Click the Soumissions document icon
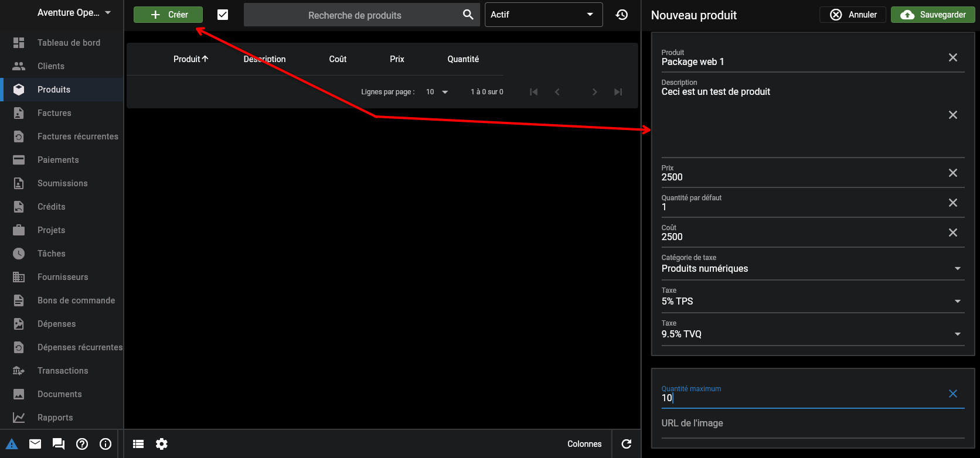 tap(19, 183)
